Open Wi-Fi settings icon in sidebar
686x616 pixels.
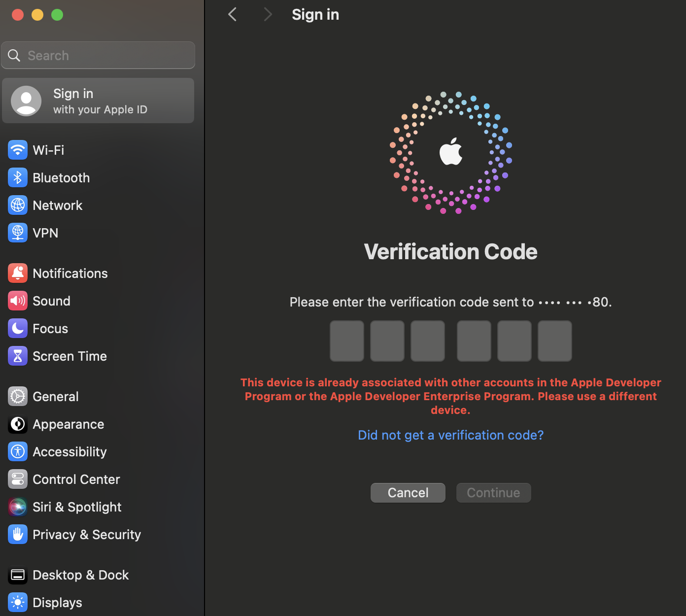pos(18,150)
